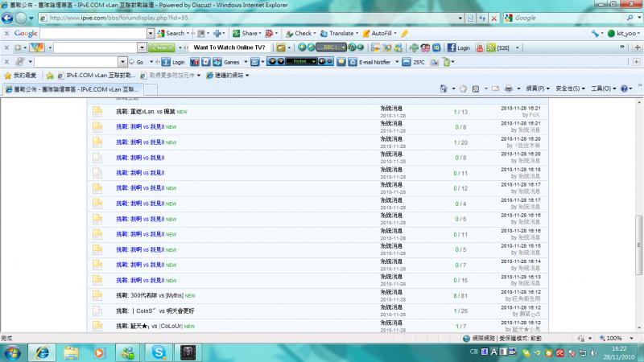Stop page loading with red X
Image resolution: width=644 pixels, height=362 pixels.
tap(493, 18)
